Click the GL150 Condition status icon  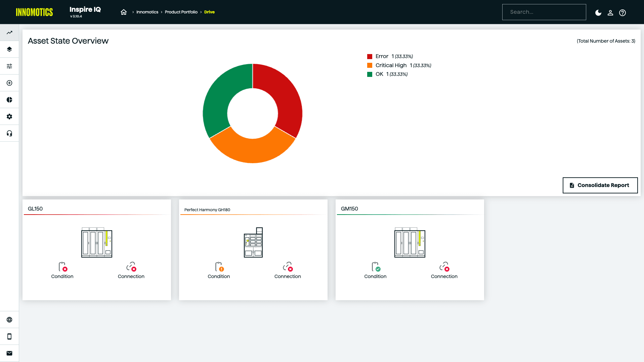pyautogui.click(x=62, y=267)
